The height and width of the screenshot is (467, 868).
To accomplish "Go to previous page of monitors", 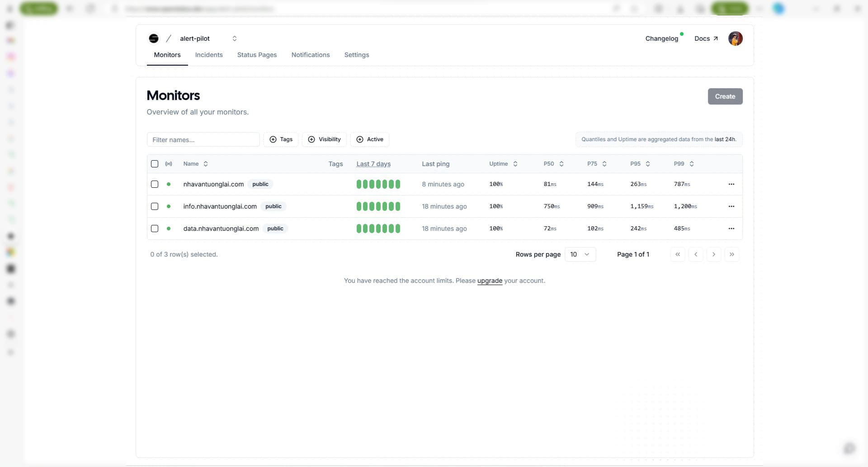I will [696, 254].
